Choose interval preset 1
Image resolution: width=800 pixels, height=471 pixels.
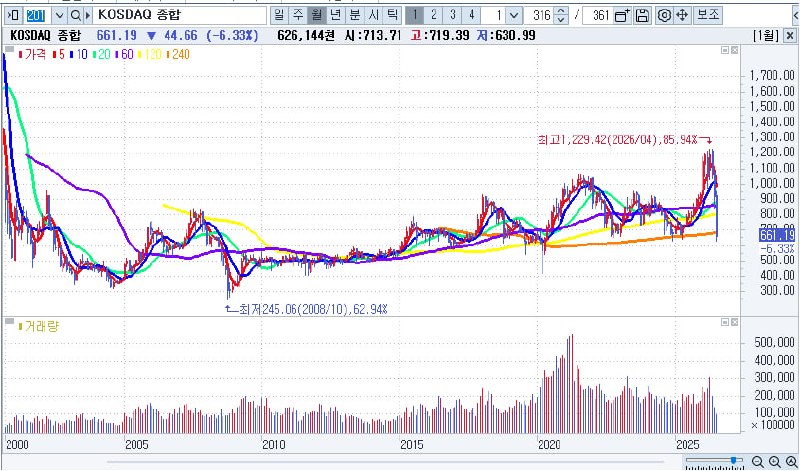(x=414, y=16)
